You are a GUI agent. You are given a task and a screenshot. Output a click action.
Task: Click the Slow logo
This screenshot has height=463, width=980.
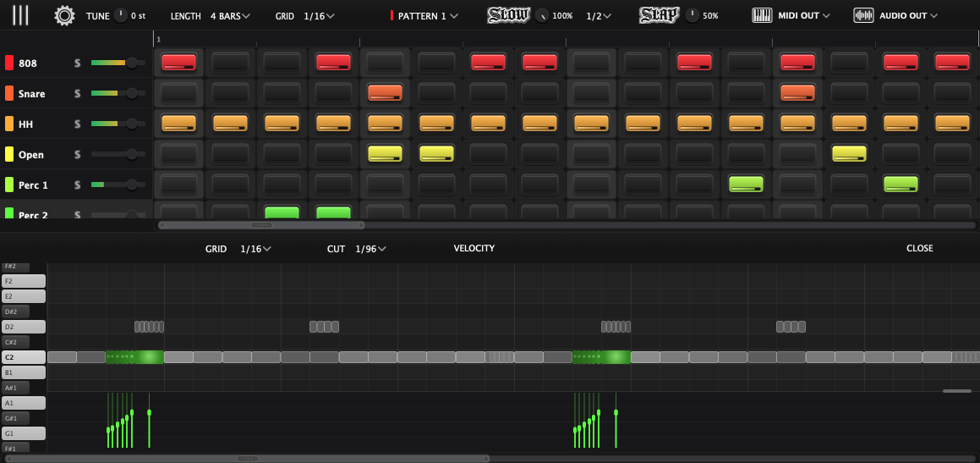coord(509,15)
